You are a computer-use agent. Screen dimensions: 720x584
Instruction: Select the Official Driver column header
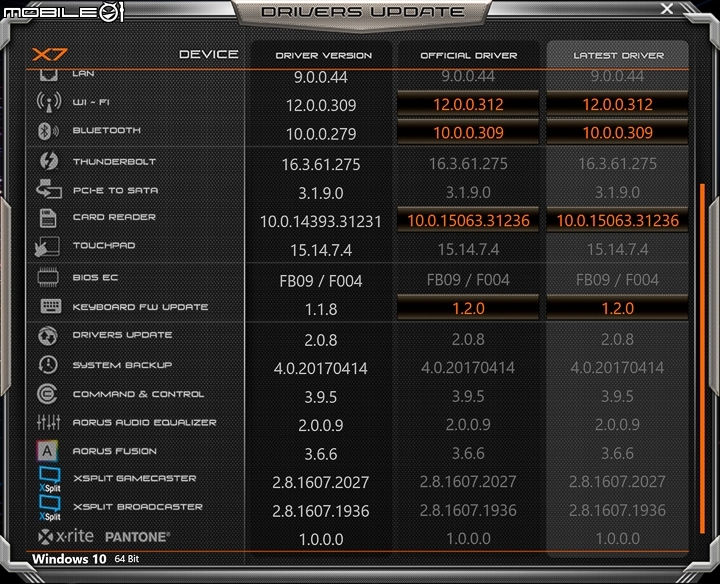469,56
